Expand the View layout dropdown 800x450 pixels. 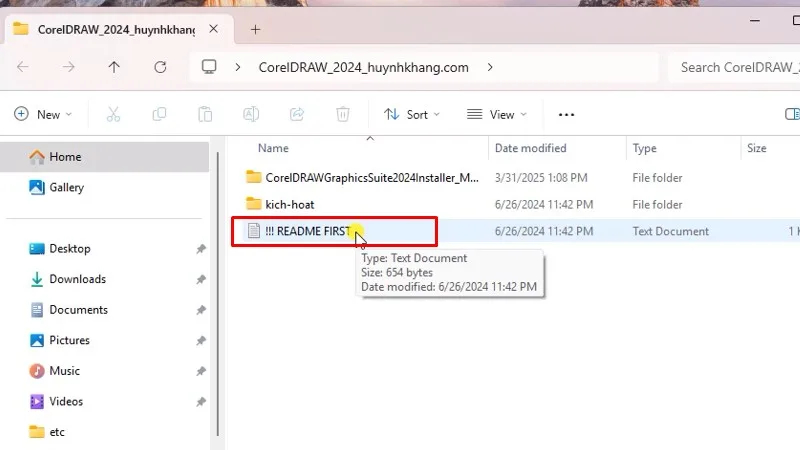click(498, 115)
